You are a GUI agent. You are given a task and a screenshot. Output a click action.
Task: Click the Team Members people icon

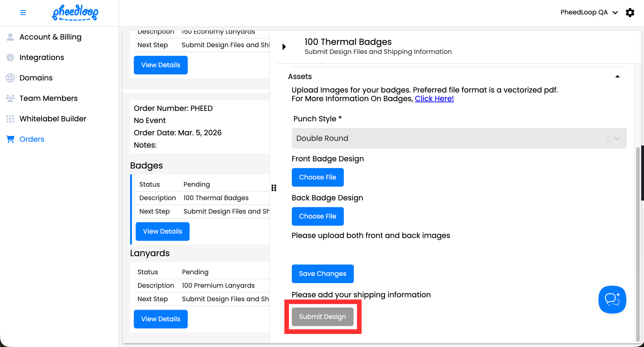coord(10,98)
